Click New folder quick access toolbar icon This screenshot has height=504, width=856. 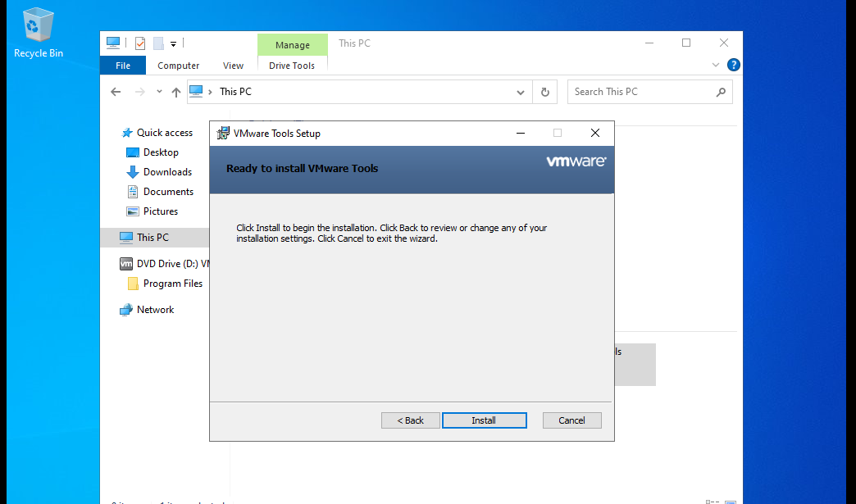[x=158, y=43]
